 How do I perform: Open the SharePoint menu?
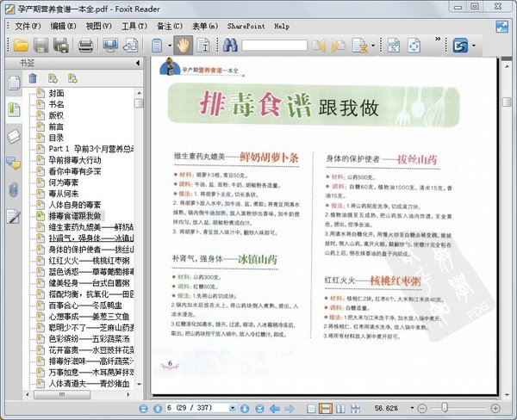pos(246,26)
